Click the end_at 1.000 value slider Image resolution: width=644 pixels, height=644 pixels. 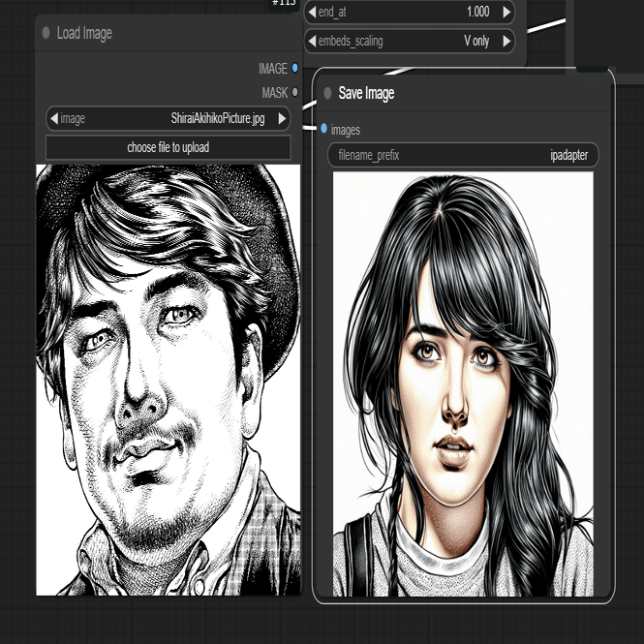[x=409, y=12]
